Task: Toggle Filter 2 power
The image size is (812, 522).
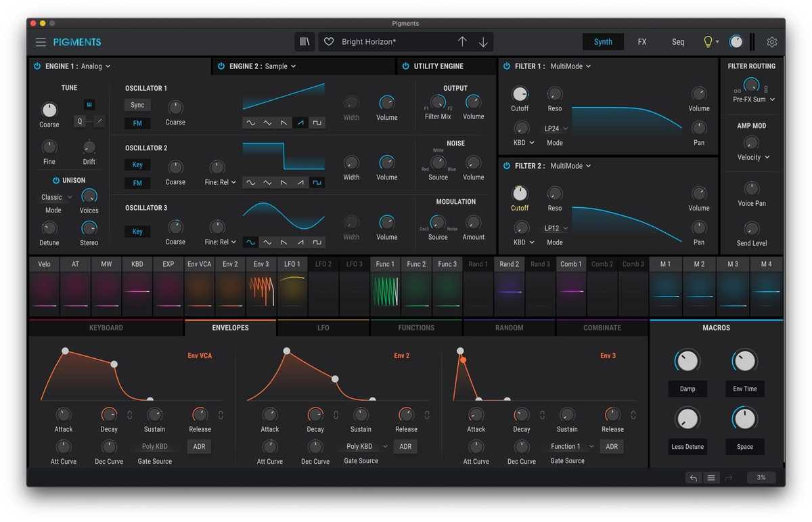Action: click(507, 166)
